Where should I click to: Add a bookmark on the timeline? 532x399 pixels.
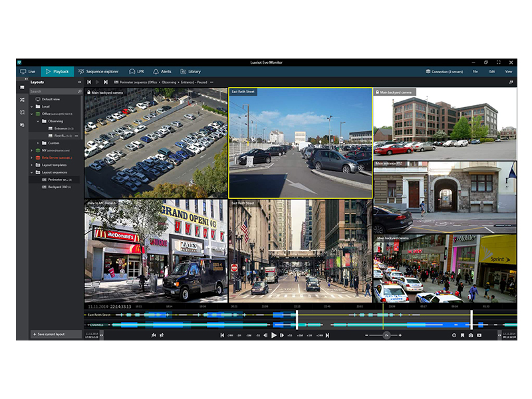tap(463, 336)
